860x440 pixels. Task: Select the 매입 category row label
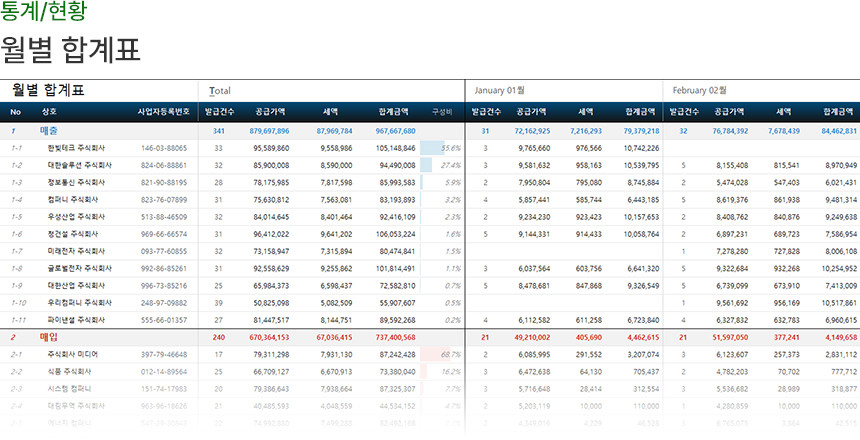tap(48, 337)
